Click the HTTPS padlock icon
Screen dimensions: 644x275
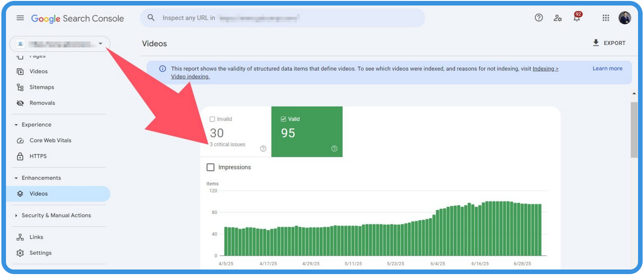[x=20, y=156]
